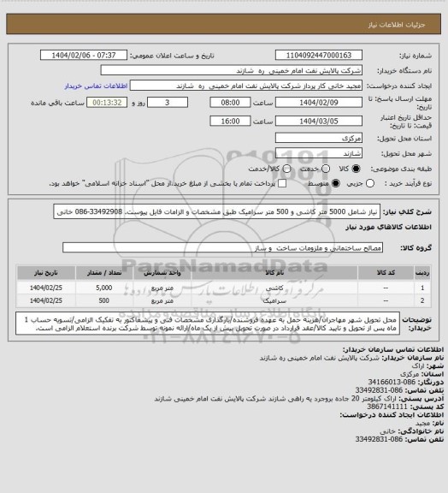Click the unit cell in the سرامیک row
The image size is (448, 493).
point(162,300)
